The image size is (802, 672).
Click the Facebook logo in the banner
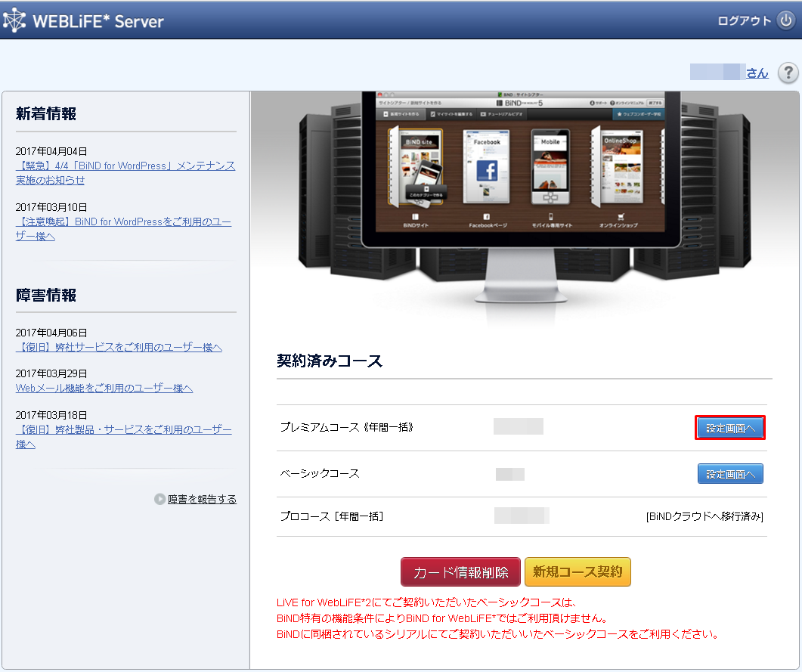487,171
